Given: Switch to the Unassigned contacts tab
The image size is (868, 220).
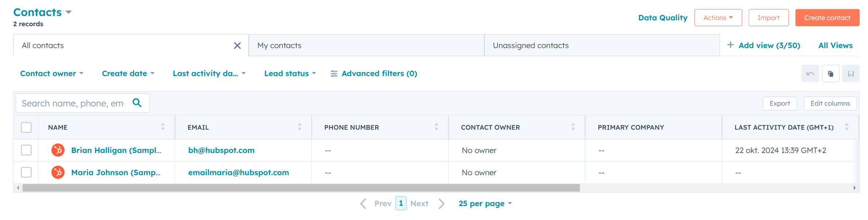Looking at the screenshot, I should pyautogui.click(x=602, y=46).
